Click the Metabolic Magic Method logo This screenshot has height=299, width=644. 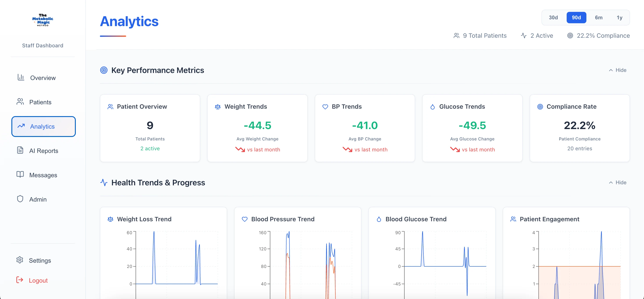43,20
